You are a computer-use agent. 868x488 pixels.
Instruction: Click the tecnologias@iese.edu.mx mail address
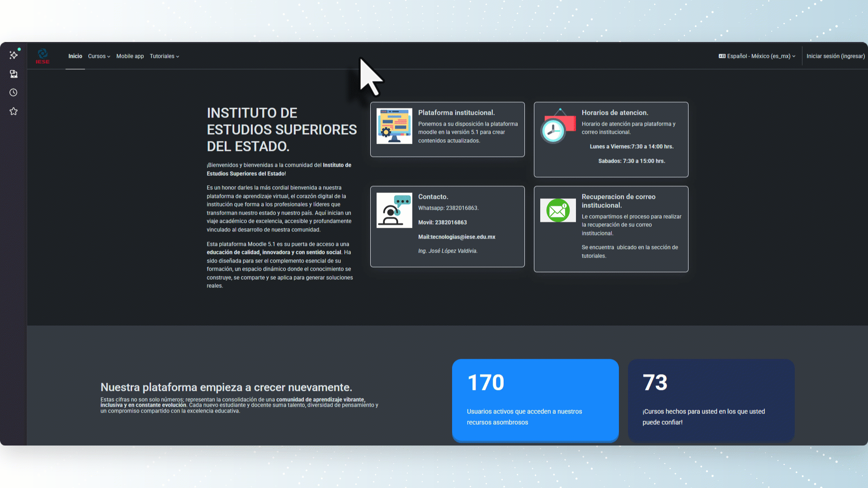tap(457, 237)
